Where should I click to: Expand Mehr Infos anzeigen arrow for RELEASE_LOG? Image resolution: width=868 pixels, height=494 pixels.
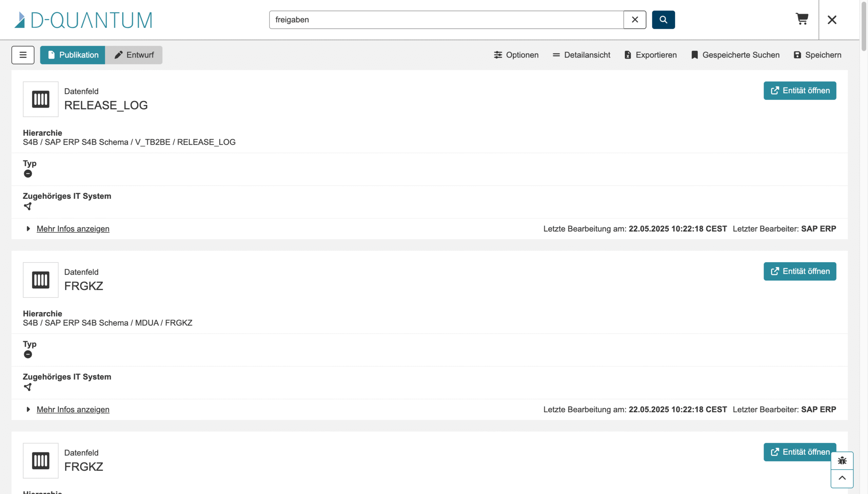(28, 229)
